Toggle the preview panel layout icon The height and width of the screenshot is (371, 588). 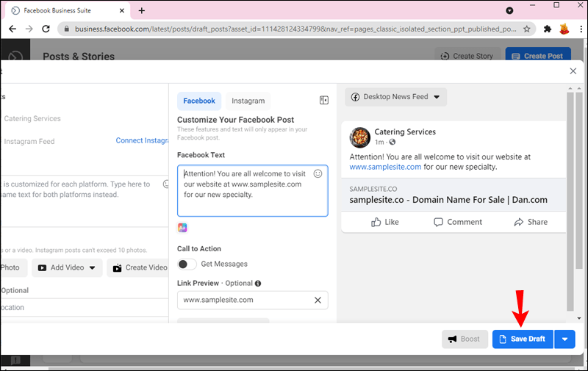[x=323, y=100]
